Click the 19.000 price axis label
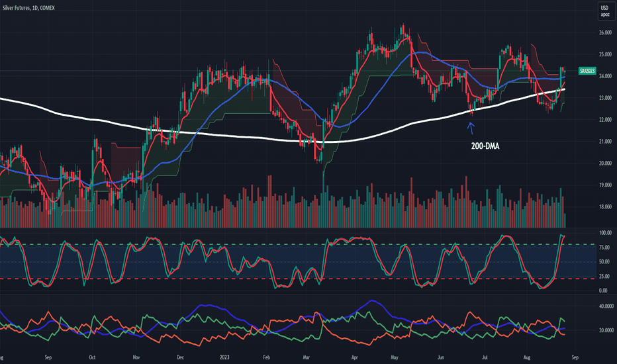 605,185
